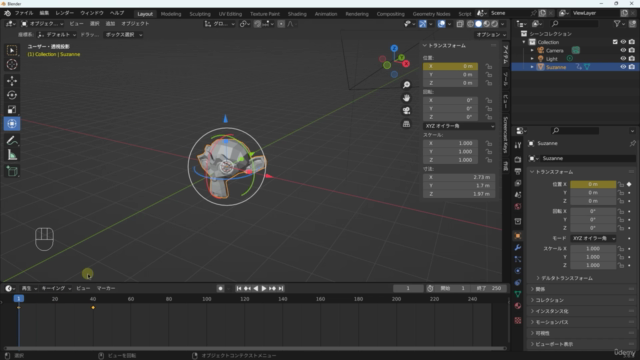Viewport: 640px width, 360px height.
Task: Open the Modifier properties wrench tab
Action: click(x=518, y=247)
